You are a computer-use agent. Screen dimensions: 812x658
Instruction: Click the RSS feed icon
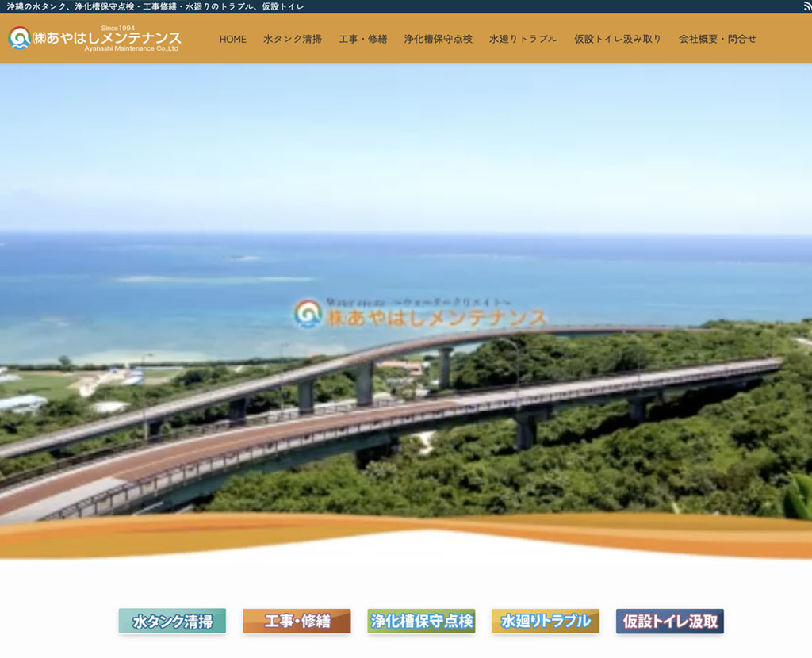[806, 6]
